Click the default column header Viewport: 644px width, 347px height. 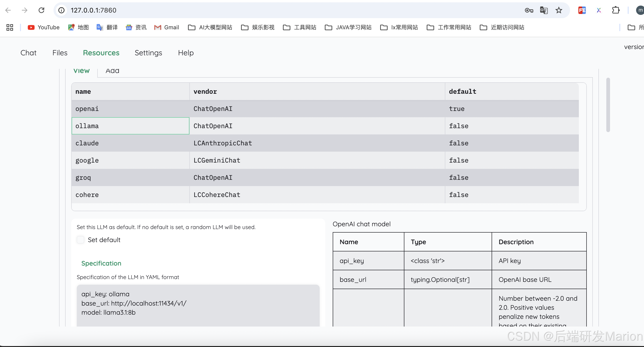(x=512, y=91)
